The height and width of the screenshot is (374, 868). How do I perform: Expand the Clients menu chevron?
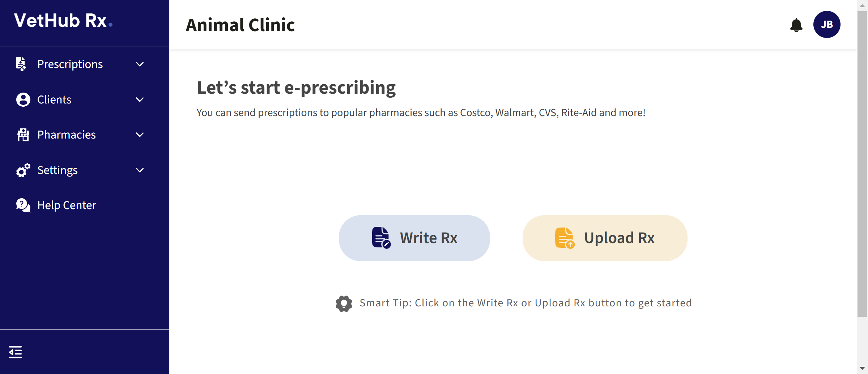(x=140, y=99)
